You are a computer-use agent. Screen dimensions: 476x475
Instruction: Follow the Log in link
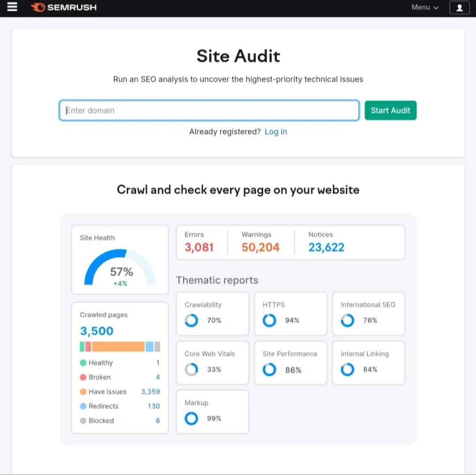276,132
